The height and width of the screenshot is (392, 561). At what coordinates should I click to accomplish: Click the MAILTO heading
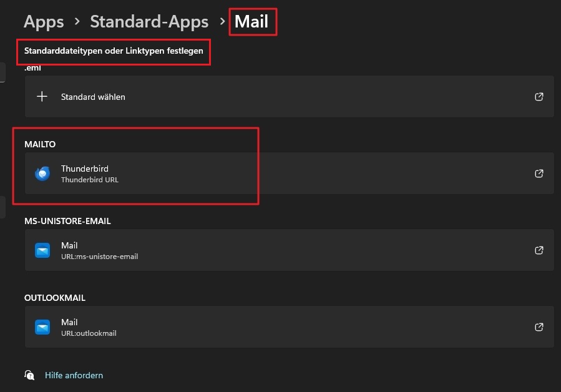(x=40, y=144)
